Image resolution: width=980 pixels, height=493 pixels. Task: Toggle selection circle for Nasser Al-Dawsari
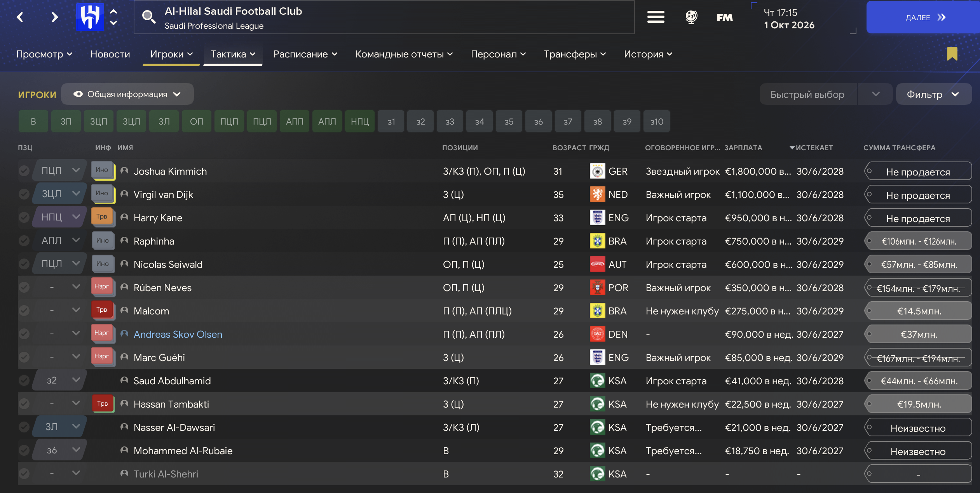[24, 427]
